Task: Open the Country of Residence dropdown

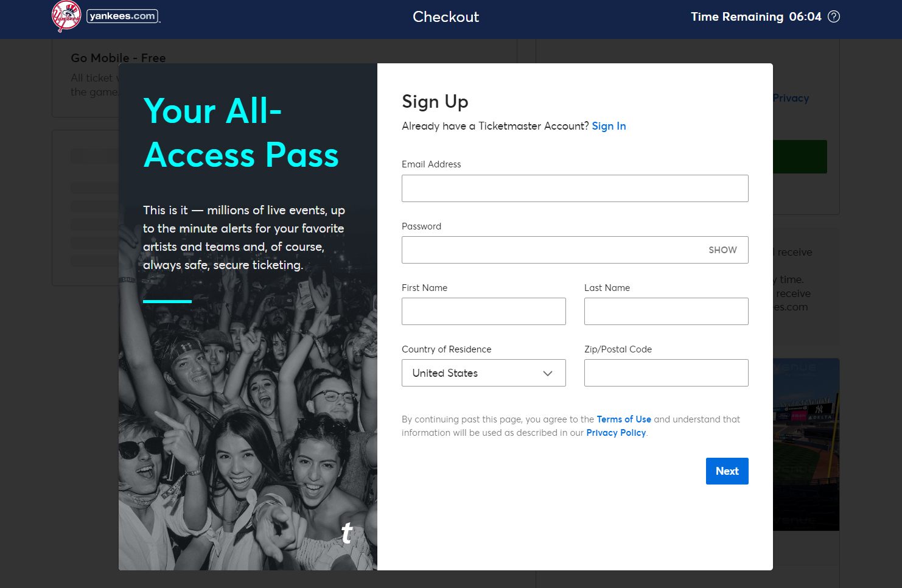Action: 483,373
